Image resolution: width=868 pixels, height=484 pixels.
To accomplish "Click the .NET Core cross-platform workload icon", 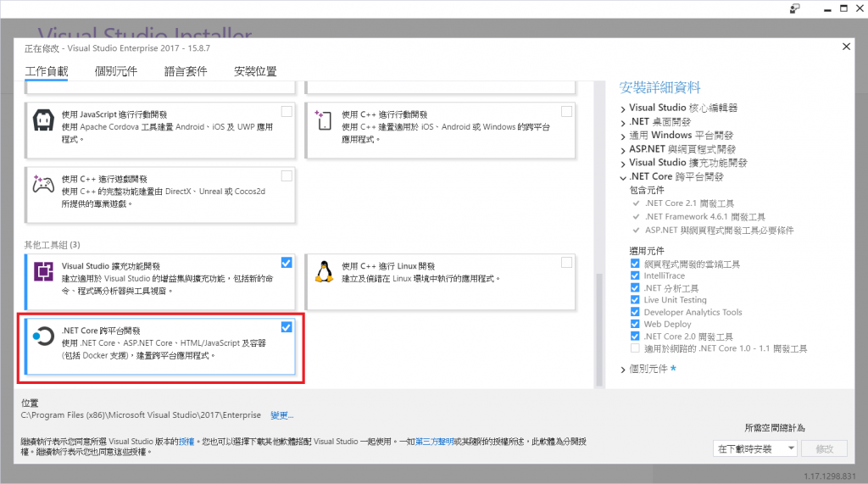I will (43, 337).
